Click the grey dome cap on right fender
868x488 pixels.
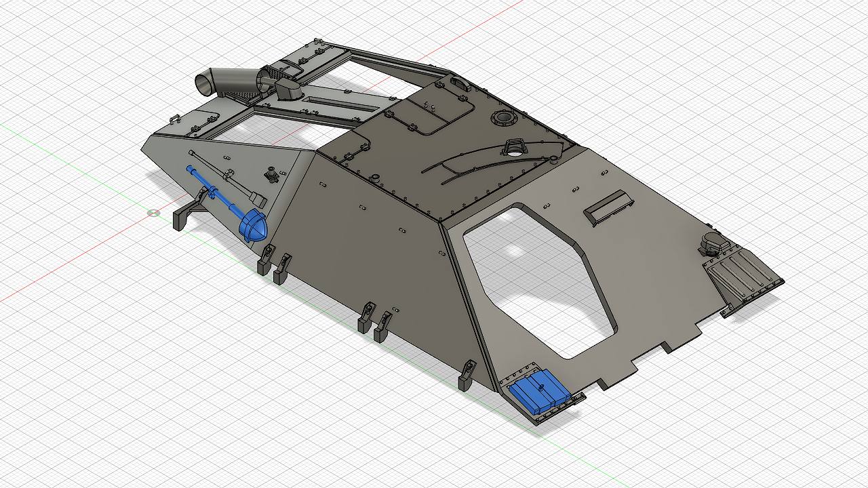713,241
